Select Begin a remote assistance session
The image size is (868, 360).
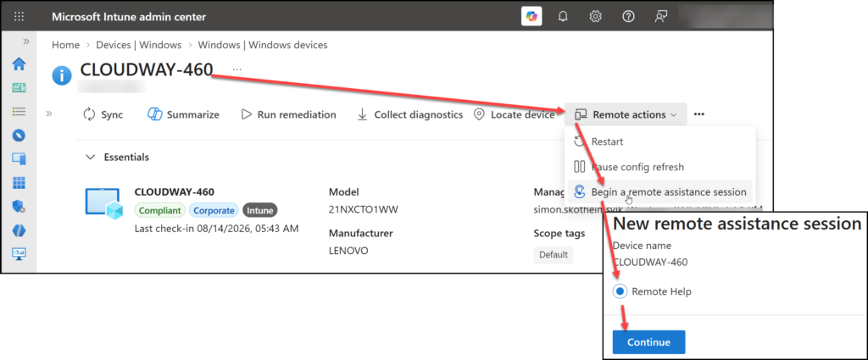point(659,192)
